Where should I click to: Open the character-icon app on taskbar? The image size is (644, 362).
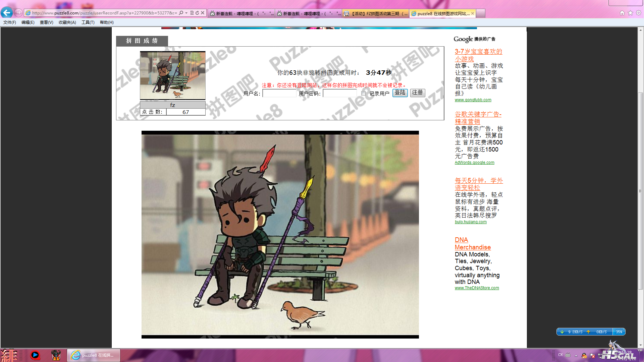[56, 355]
